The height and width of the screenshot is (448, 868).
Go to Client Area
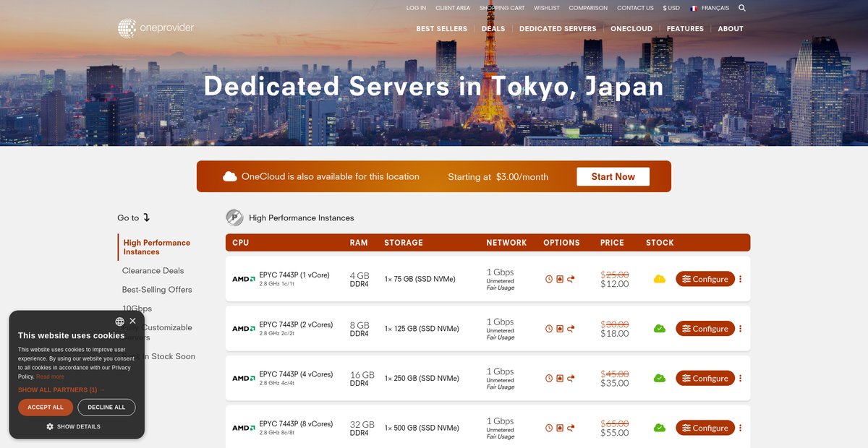tap(453, 8)
